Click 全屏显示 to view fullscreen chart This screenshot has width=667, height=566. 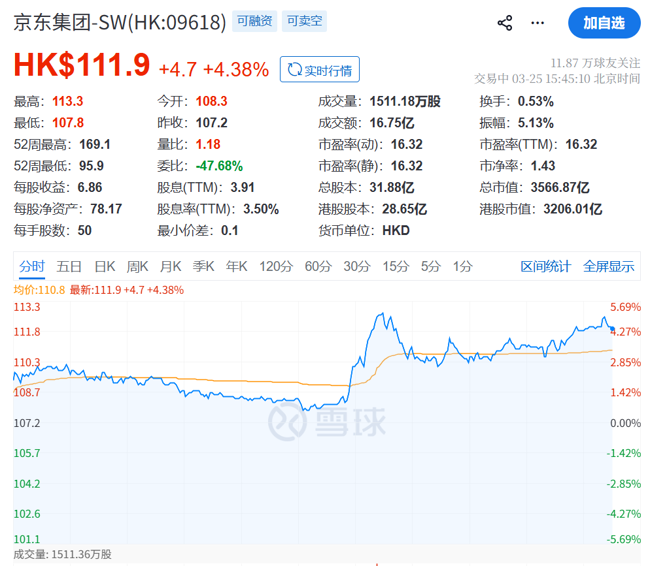[x=608, y=266]
